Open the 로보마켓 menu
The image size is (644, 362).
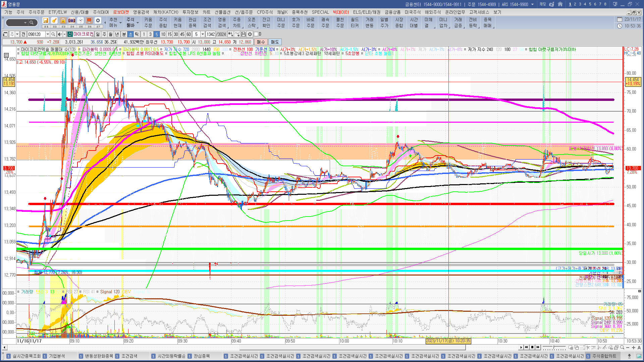pos(121,12)
